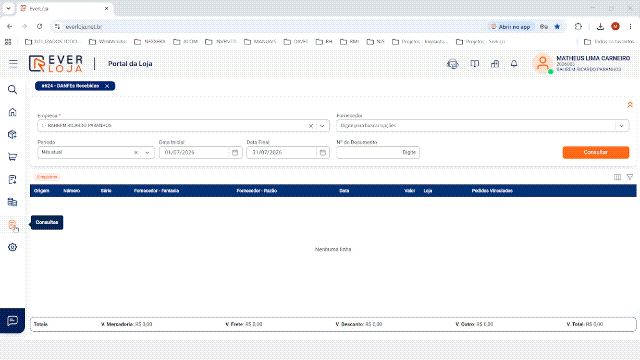
Task: Open the hamburger menu beside EverLoja logo
Action: point(13,63)
